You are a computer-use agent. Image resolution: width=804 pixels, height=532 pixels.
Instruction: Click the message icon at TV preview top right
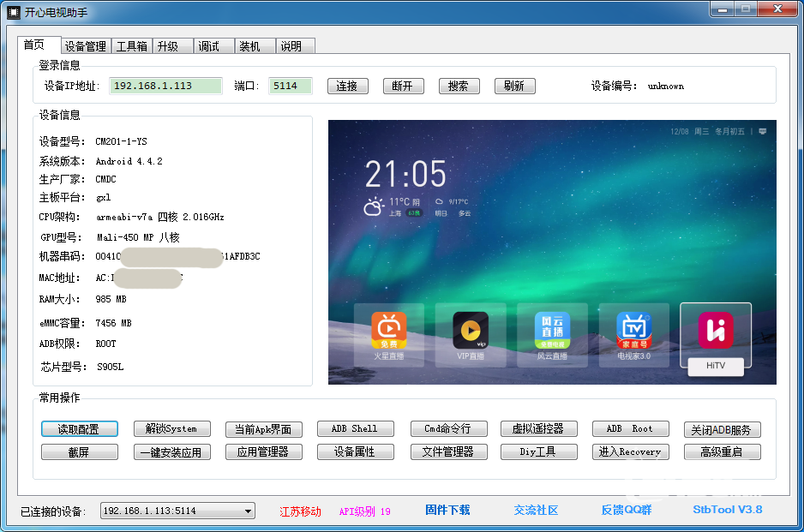(763, 131)
